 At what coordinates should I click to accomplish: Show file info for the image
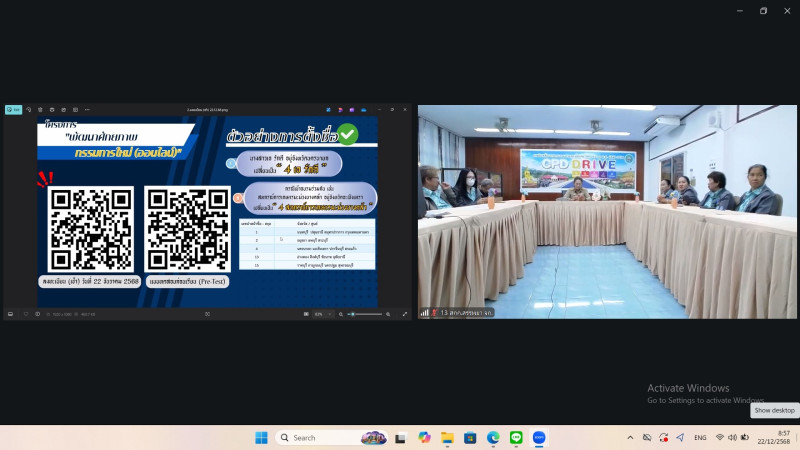pos(37,314)
